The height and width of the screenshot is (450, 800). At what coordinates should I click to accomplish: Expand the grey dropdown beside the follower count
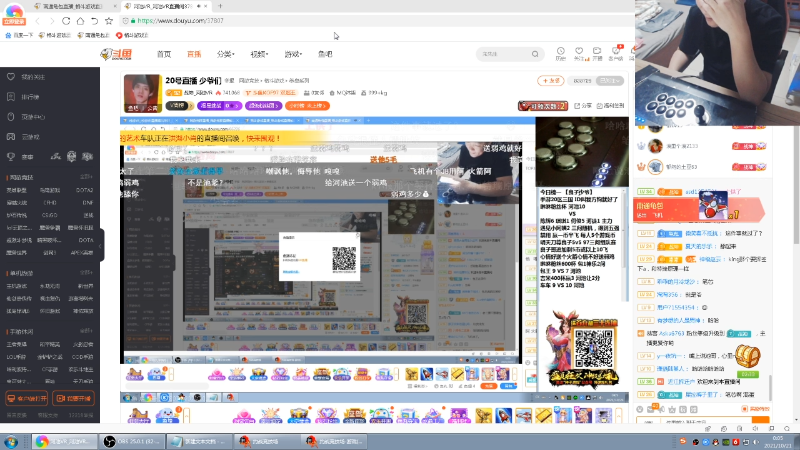click(x=610, y=81)
